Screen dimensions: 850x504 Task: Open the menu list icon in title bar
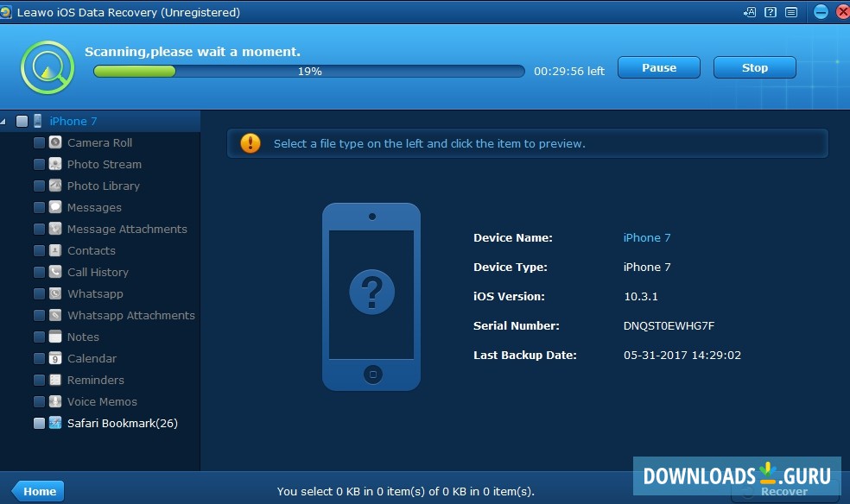(791, 12)
